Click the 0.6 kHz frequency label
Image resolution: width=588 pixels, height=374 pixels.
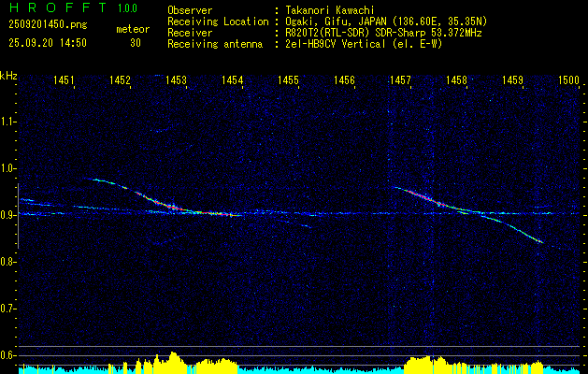(x=7, y=355)
